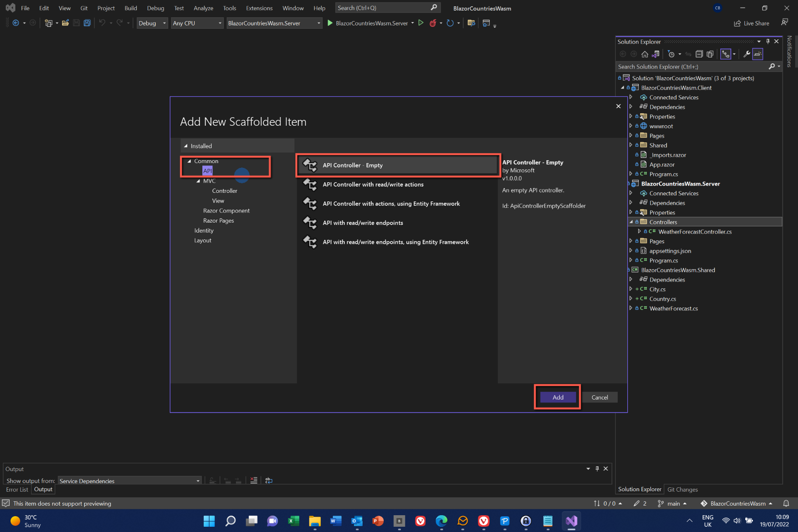Image resolution: width=798 pixels, height=532 pixels.
Task: Open the notifications bell in status bar
Action: [x=786, y=504]
